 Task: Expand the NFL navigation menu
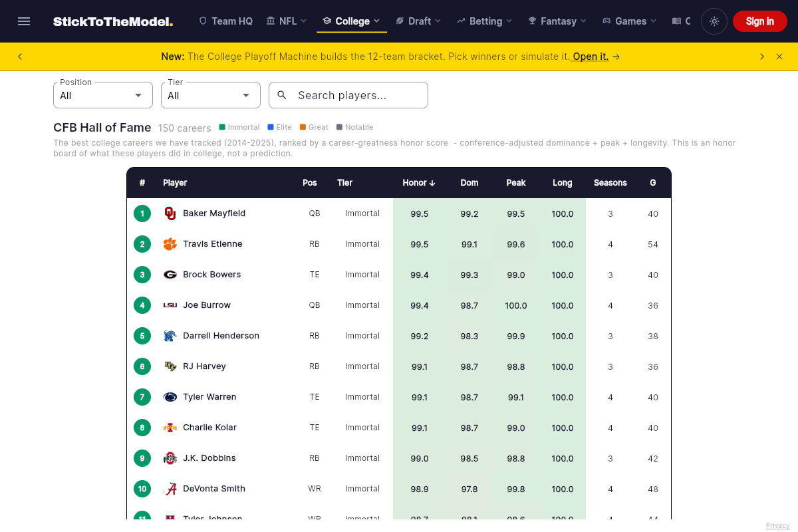tap(287, 21)
